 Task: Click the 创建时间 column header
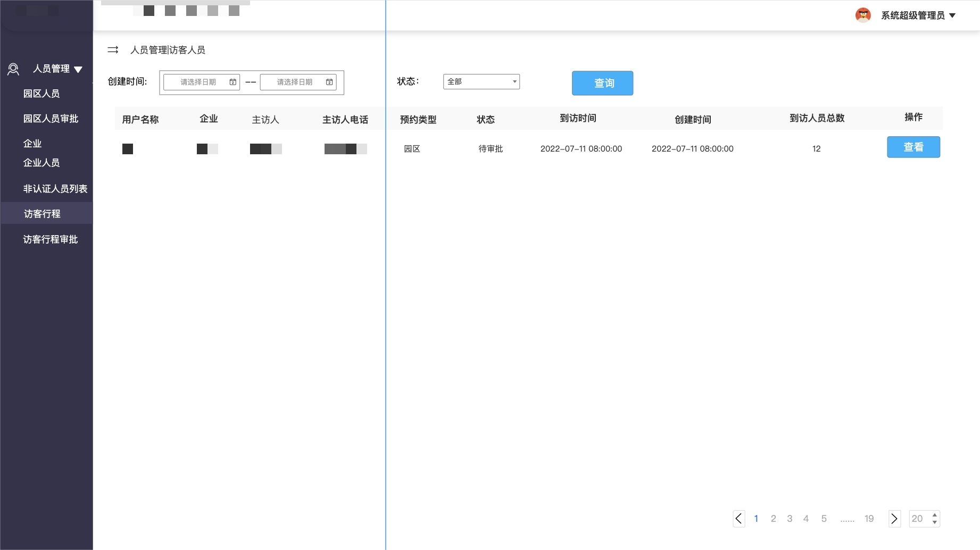(x=693, y=120)
